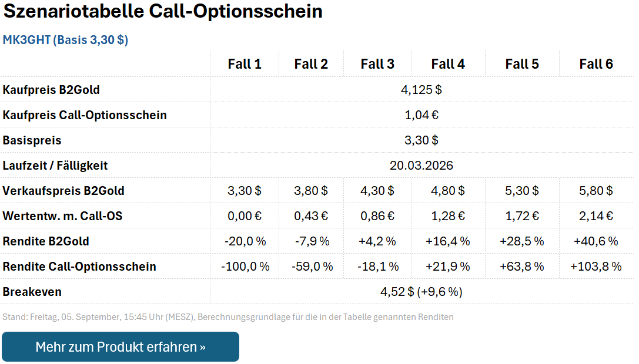Image resolution: width=639 pixels, height=364 pixels.
Task: Select the Fall 4 column header
Action: [448, 64]
